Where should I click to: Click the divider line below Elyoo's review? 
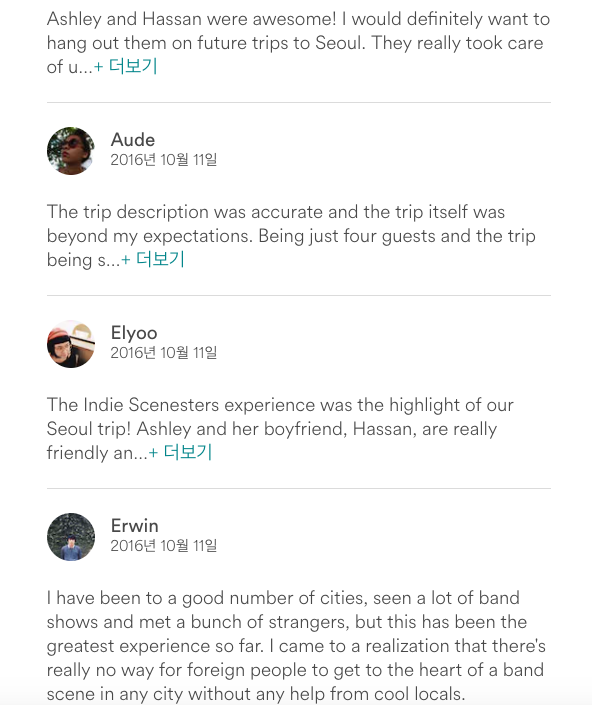[x=298, y=488]
